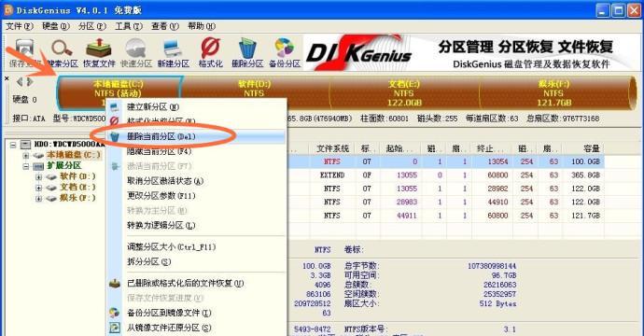Open the 快速分区 quick partition tool

(x=136, y=52)
